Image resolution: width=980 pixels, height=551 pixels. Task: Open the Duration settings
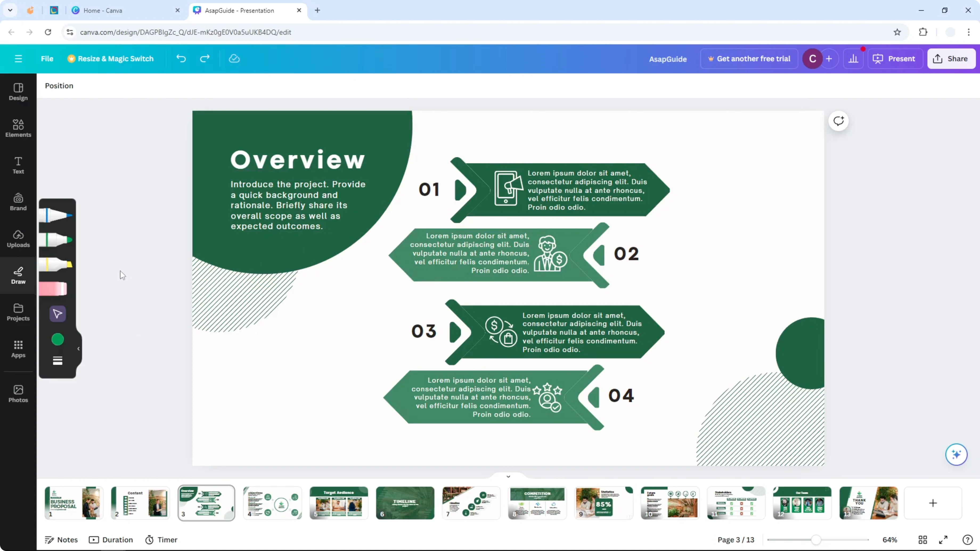tap(111, 540)
